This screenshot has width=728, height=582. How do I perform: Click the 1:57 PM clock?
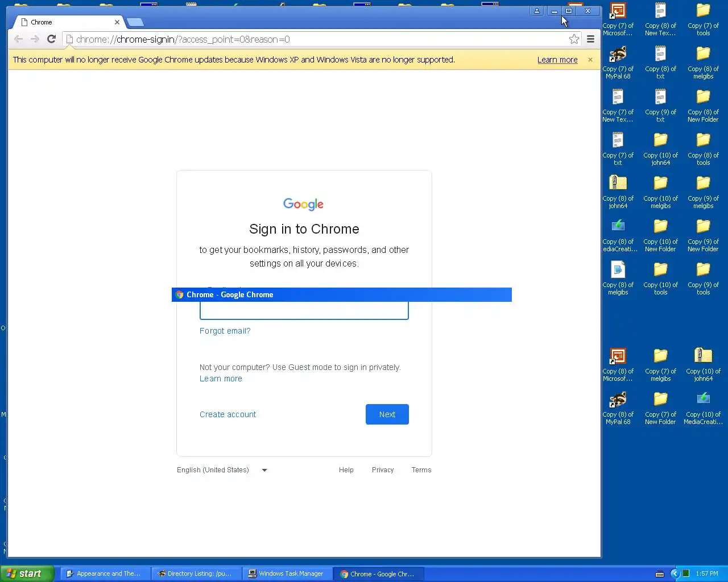(707, 573)
